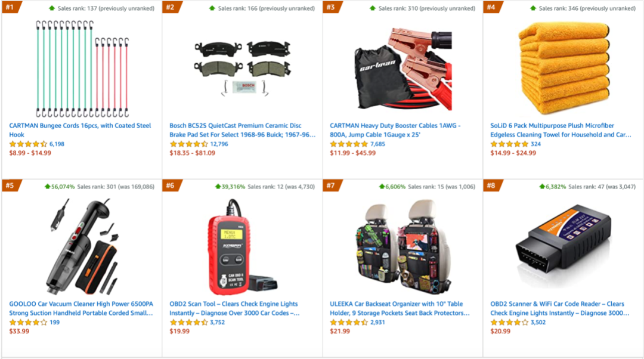Image resolution: width=644 pixels, height=359 pixels.
Task: Click the jumper cables product image
Action: coord(403,69)
